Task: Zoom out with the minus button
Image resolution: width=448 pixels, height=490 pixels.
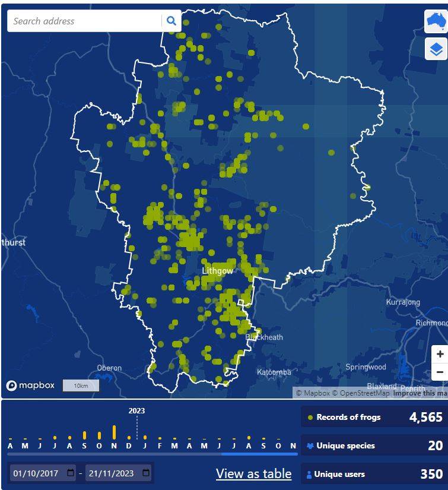Action: tap(440, 372)
